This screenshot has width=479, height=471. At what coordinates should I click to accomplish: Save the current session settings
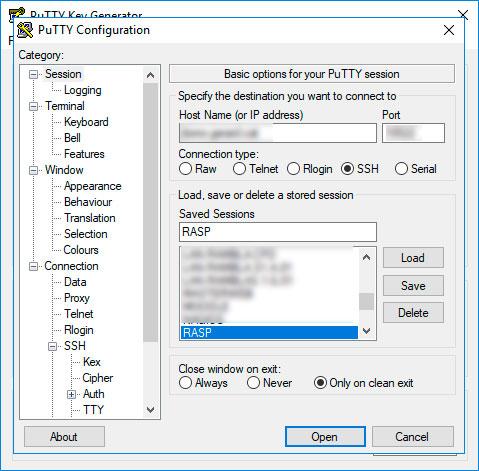pyautogui.click(x=413, y=286)
